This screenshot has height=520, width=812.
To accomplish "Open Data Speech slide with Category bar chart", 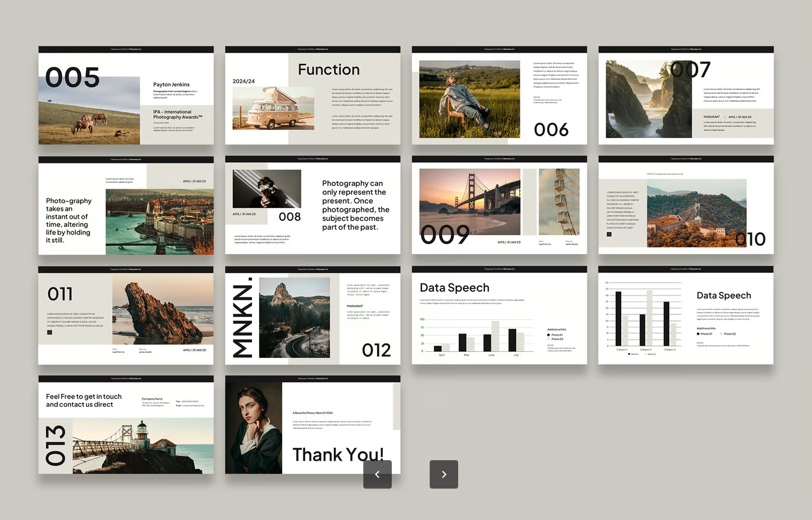I will [x=686, y=316].
